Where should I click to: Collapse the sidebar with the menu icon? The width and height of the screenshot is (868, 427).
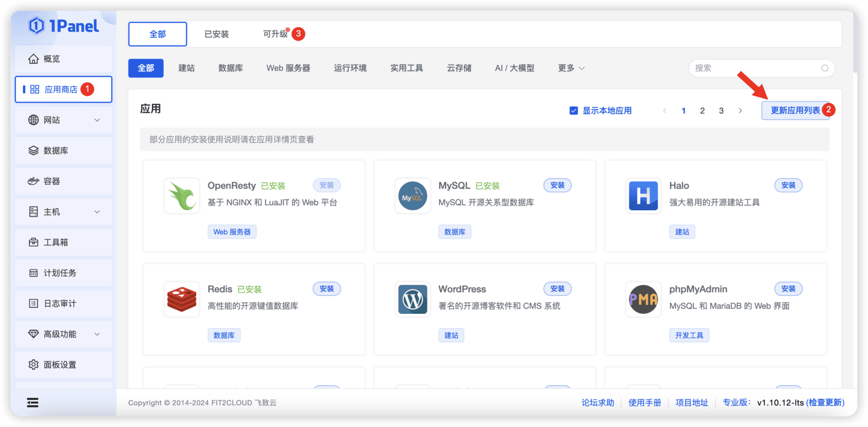pyautogui.click(x=33, y=403)
